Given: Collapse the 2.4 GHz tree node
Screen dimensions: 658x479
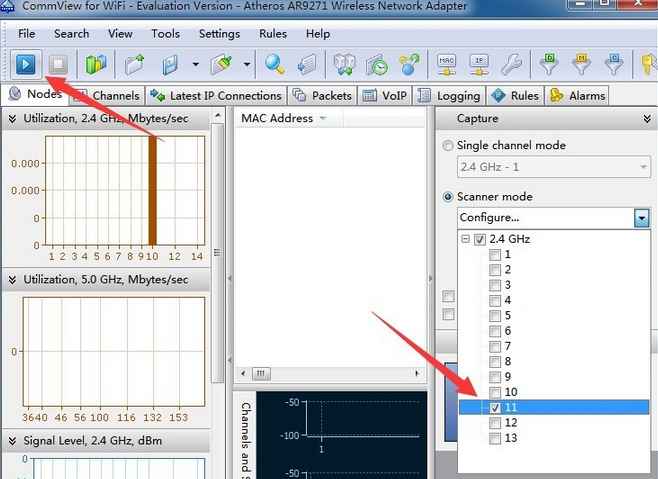Looking at the screenshot, I should pyautogui.click(x=466, y=239).
